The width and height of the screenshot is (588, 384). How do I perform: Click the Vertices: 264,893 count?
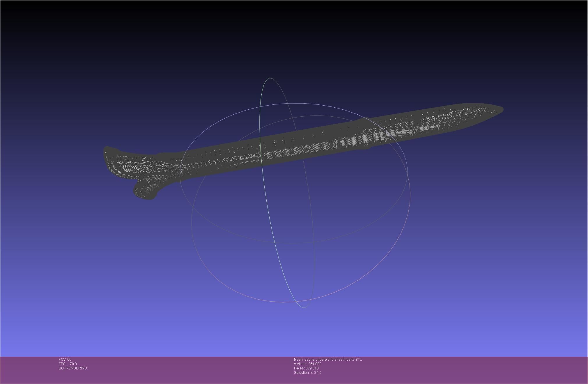pos(307,364)
